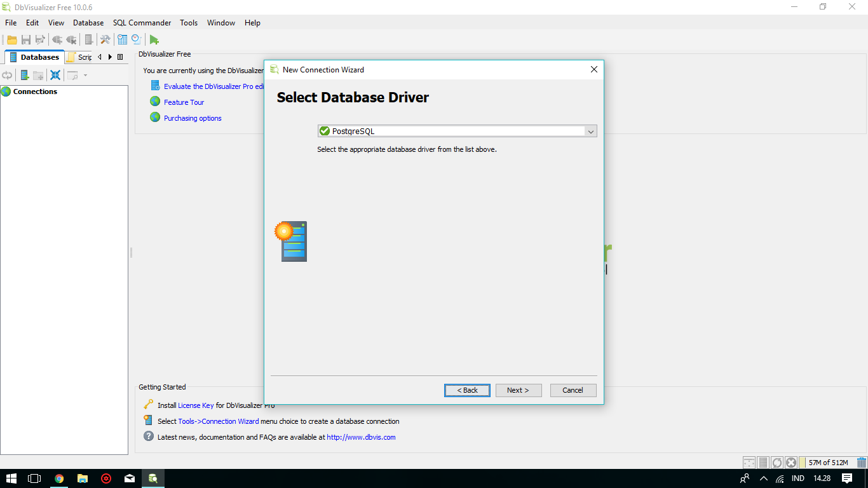Click the reload arrows icon in Databases panel
868x488 pixels.
click(x=7, y=75)
